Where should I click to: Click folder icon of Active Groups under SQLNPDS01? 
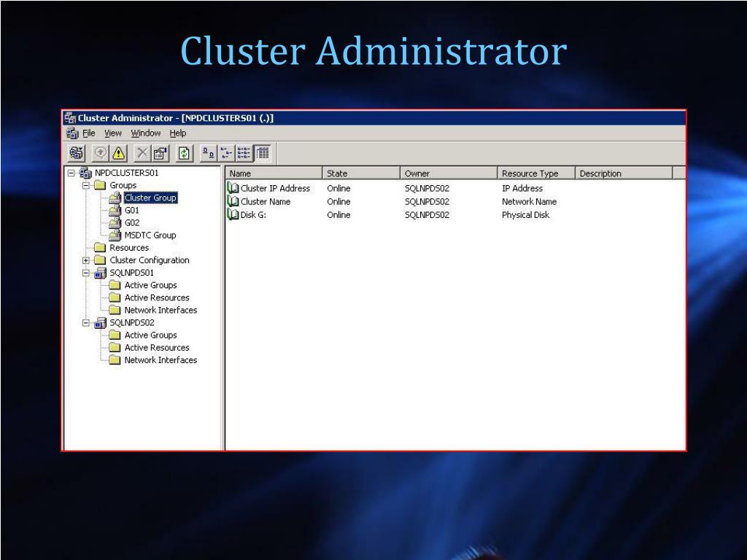pyautogui.click(x=115, y=285)
